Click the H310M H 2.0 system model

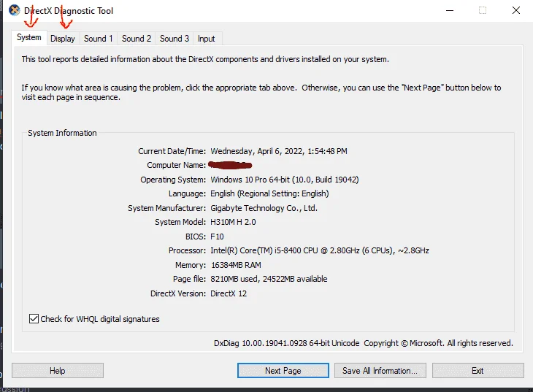[x=233, y=222]
